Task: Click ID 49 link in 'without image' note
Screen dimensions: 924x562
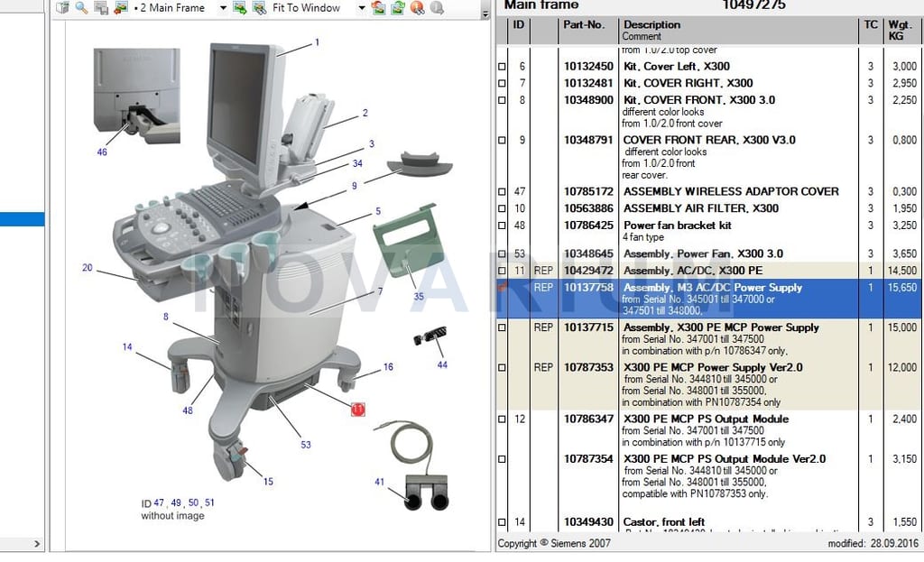Action: point(176,503)
